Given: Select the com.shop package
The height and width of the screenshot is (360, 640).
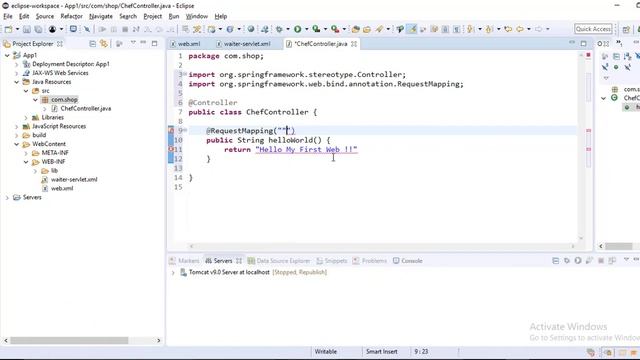Looking at the screenshot, I should point(64,100).
